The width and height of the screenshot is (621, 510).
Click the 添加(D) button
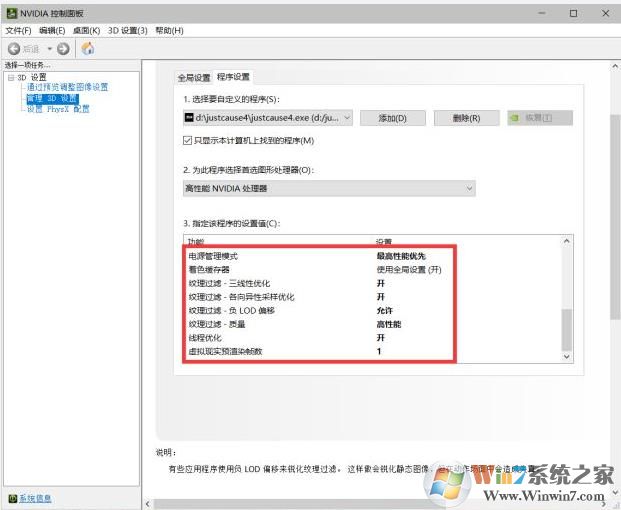click(x=392, y=118)
